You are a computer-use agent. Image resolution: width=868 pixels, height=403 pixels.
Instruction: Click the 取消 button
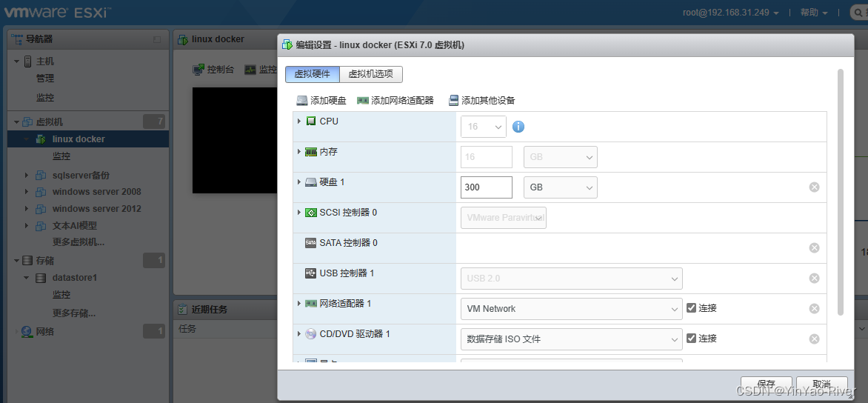tap(821, 384)
